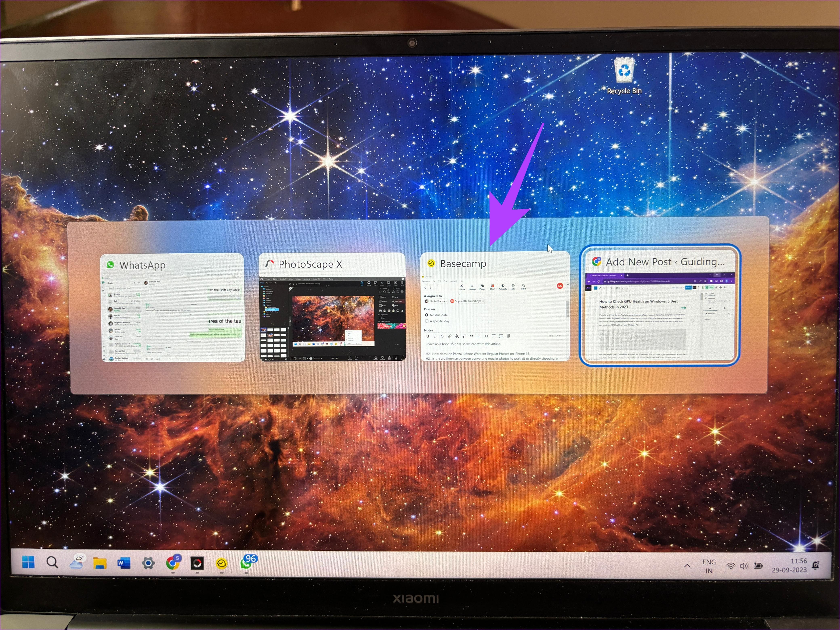Toggle bold formatting in Notes editor

pyautogui.click(x=428, y=336)
